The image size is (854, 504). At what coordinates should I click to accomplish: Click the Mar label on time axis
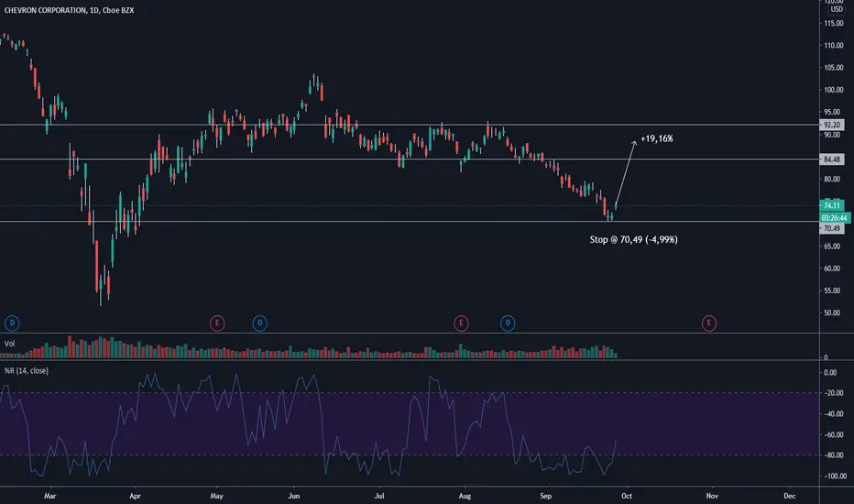coord(49,496)
